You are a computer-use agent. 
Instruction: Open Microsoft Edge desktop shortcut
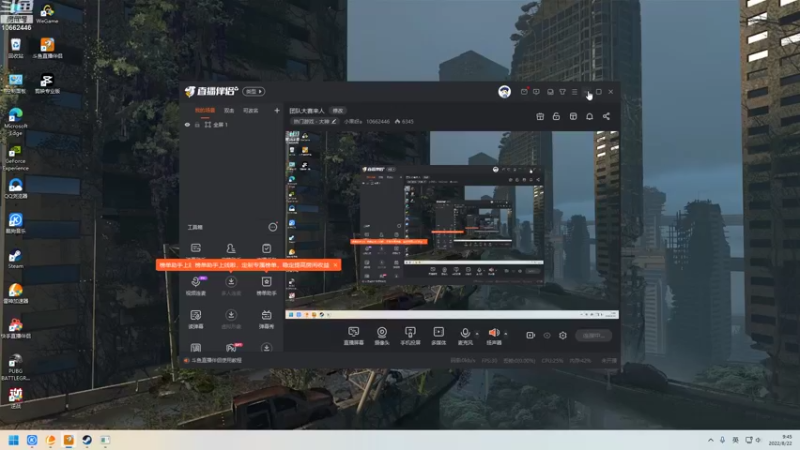click(15, 121)
